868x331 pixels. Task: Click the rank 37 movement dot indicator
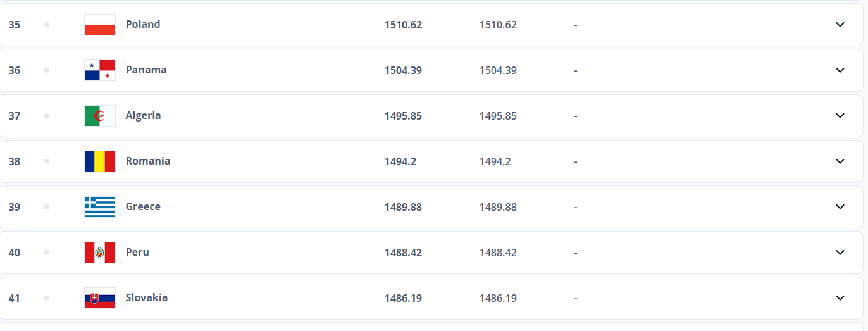coord(47,116)
